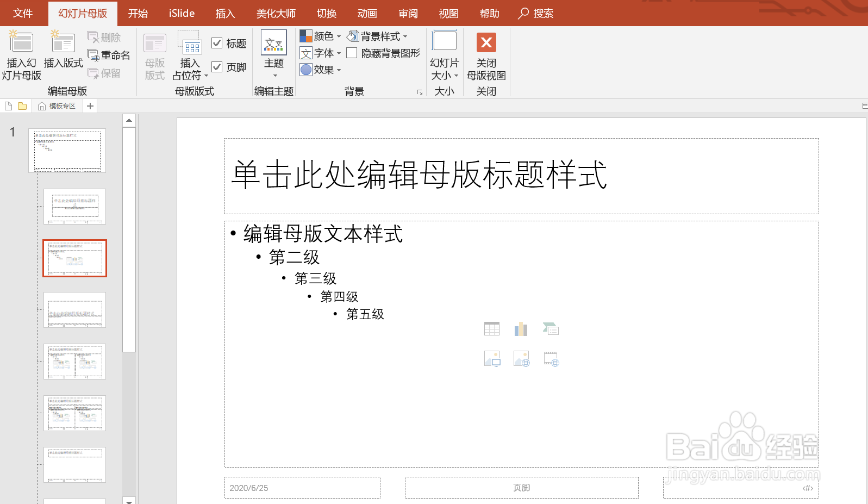The image size is (868, 504).
Task: Open Background Styles dropdown
Action: pyautogui.click(x=377, y=36)
